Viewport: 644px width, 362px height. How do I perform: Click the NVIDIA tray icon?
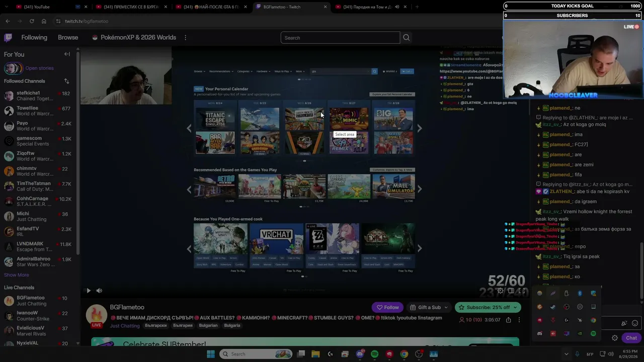(x=580, y=333)
